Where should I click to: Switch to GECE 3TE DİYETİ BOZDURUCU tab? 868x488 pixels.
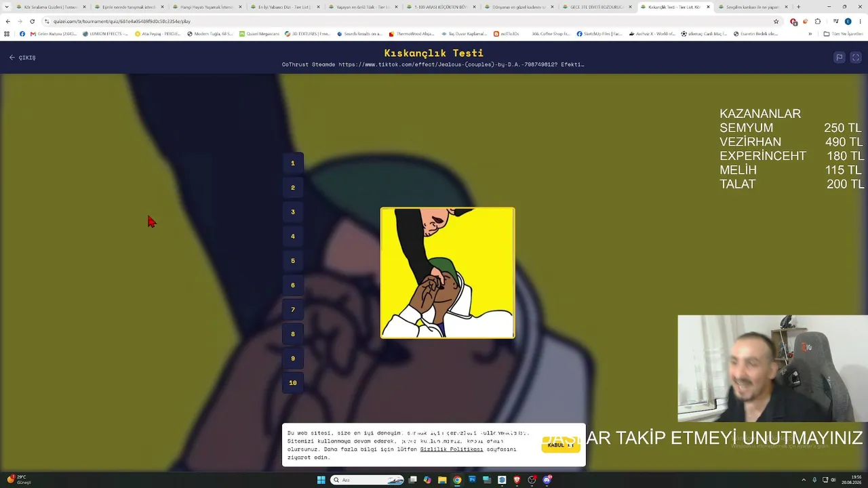[x=597, y=7]
